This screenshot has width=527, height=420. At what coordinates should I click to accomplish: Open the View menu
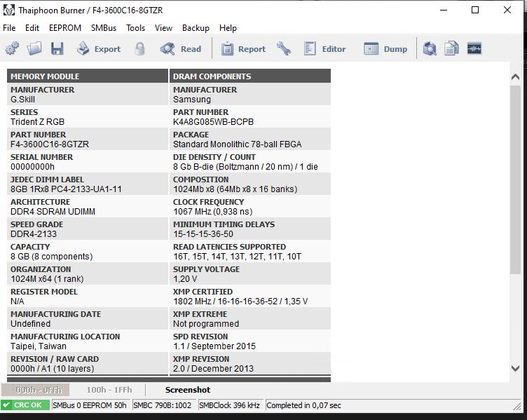pyautogui.click(x=163, y=28)
